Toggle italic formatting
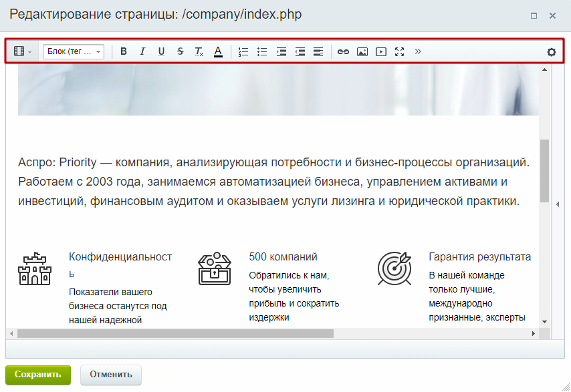This screenshot has height=392, width=571. coord(142,51)
